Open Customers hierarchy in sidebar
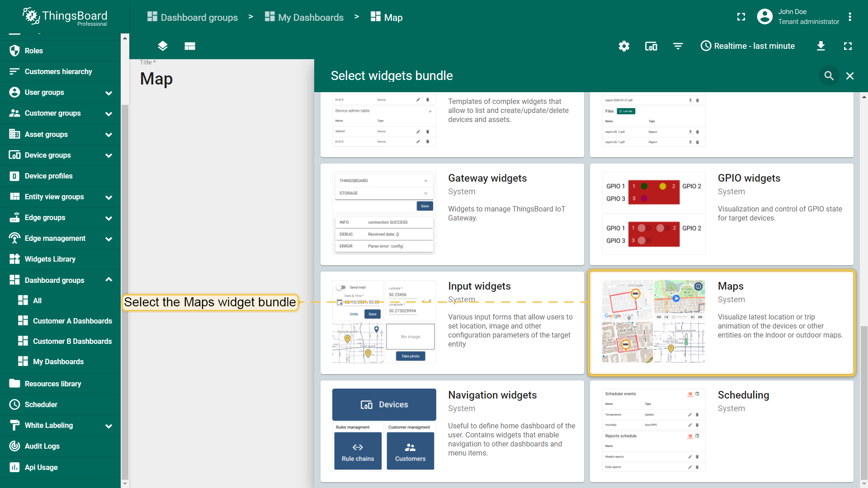The image size is (868, 488). pos(61,71)
